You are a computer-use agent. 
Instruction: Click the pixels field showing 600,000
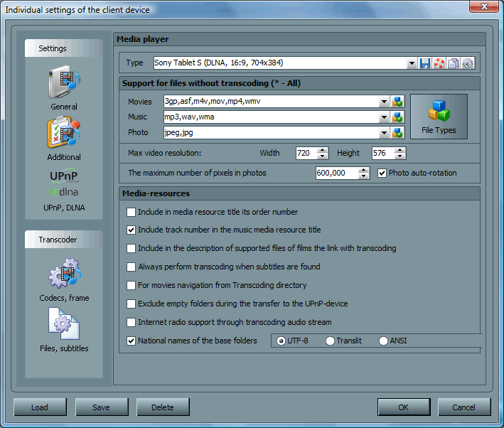point(337,173)
